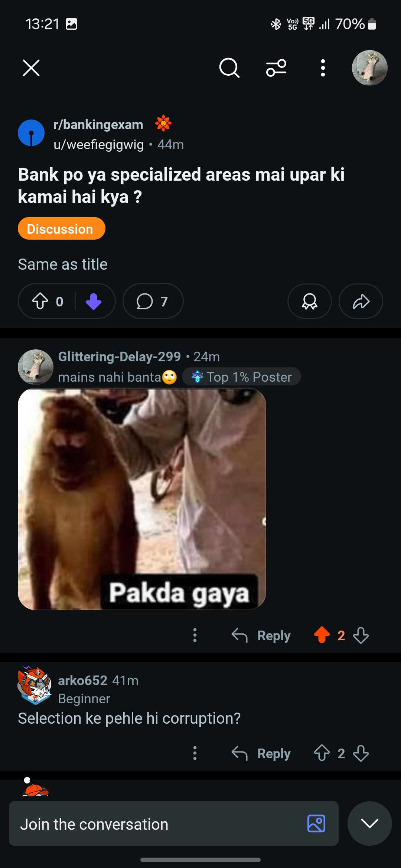Reply to arko652's comment
401x868 pixels.
click(261, 753)
